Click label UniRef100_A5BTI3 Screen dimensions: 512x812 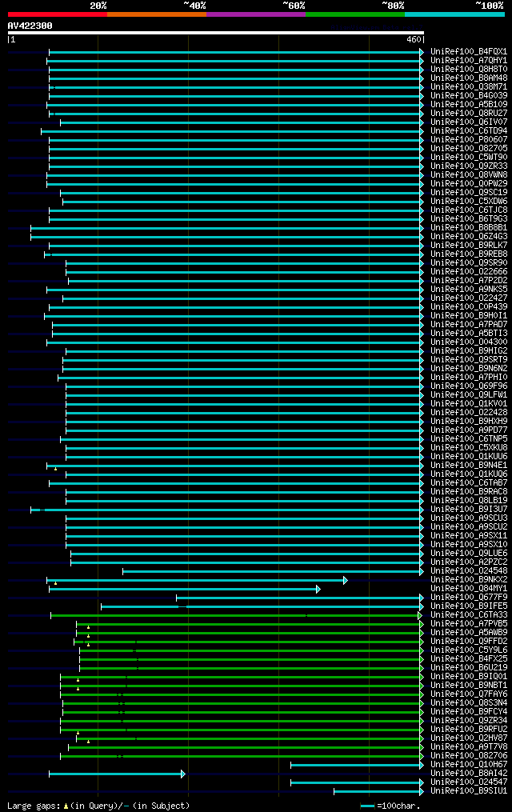pyautogui.click(x=469, y=334)
